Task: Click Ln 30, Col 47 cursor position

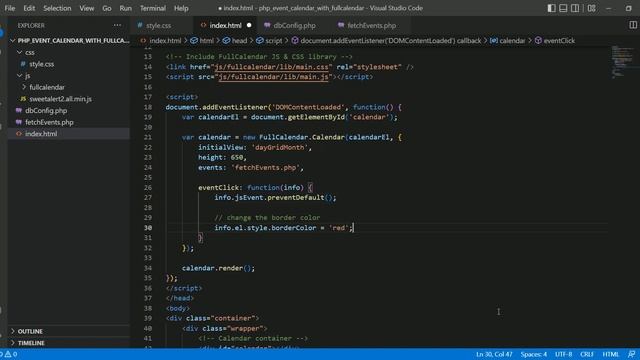Action: point(494,354)
